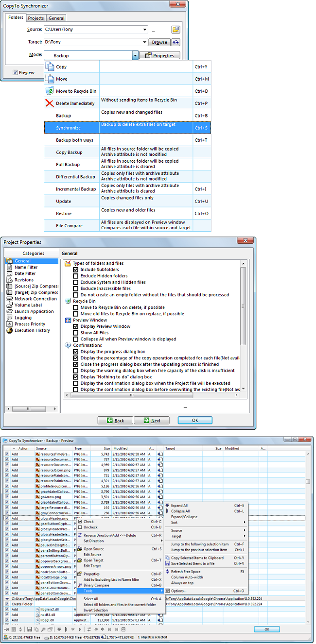Open the Source submenu in Tools
316x644 pixels.
pos(207,530)
